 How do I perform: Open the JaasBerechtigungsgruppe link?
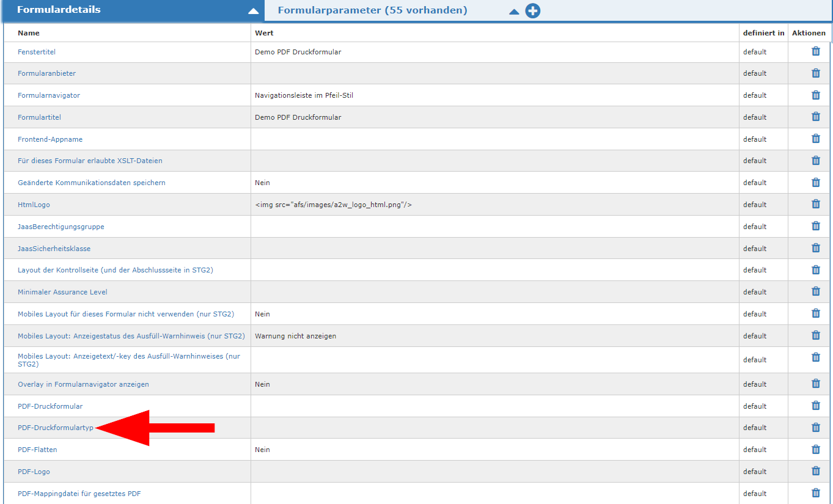coord(61,227)
